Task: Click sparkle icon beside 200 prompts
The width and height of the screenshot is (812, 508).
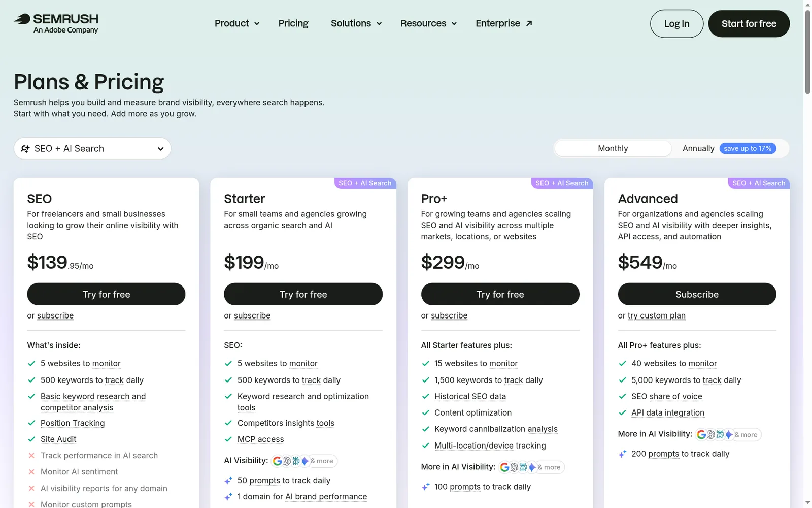Action: pyautogui.click(x=622, y=454)
